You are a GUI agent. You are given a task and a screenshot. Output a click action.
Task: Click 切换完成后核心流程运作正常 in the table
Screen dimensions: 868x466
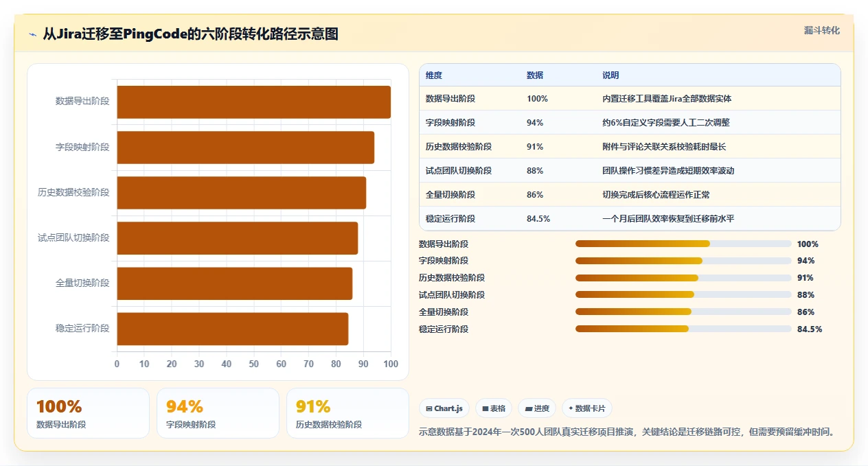(656, 195)
